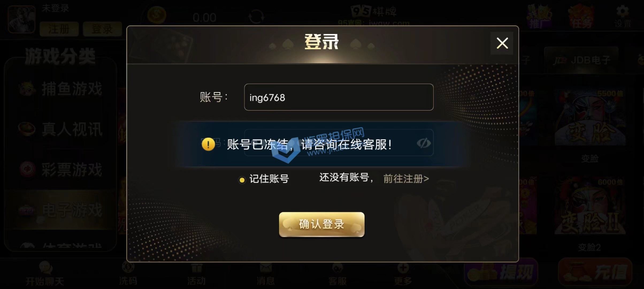Refresh balance with the circular arrows icon
This screenshot has height=289, width=644.
tap(256, 17)
